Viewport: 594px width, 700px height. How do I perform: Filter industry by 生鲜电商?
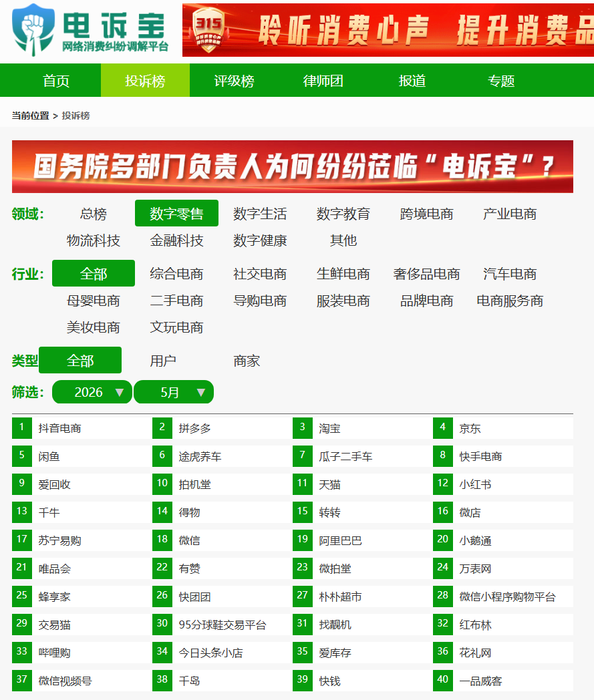coord(343,274)
